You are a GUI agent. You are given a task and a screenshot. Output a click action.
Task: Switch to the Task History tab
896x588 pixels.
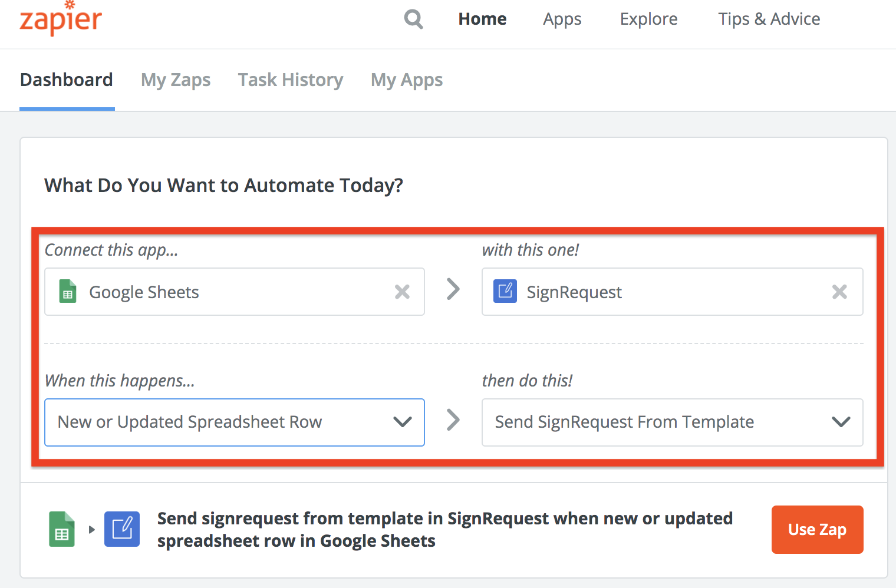[x=291, y=80]
